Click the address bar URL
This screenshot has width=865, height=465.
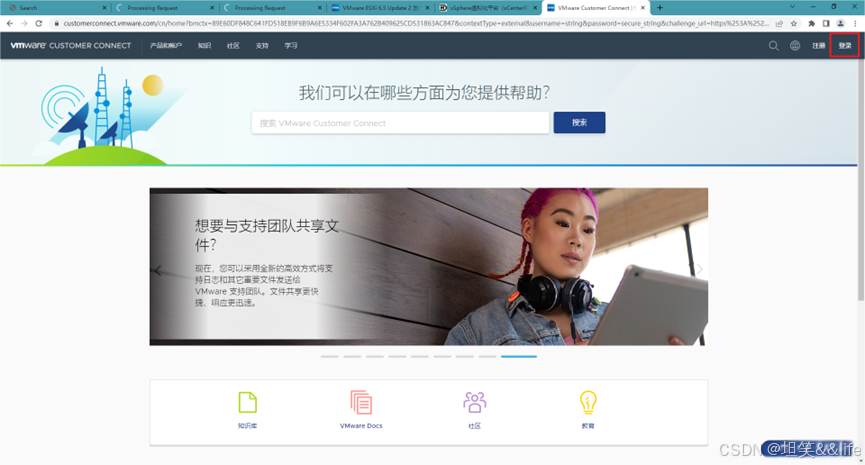(416, 23)
